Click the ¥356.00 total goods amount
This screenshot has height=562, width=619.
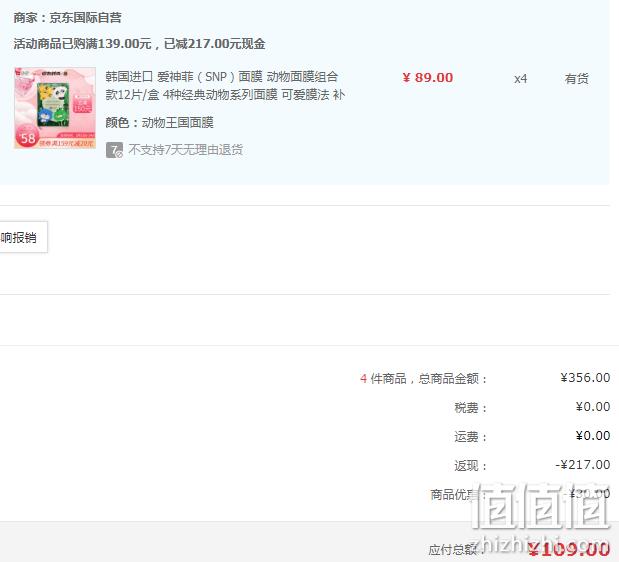point(585,378)
